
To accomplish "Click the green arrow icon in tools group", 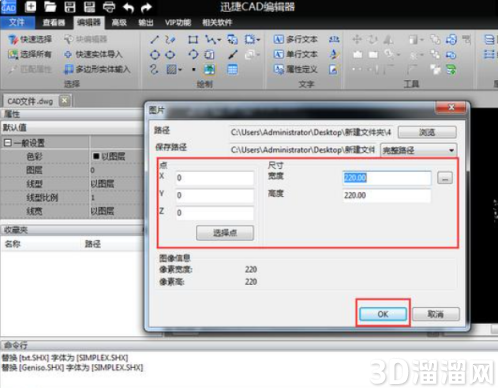I will pyautogui.click(x=451, y=69).
